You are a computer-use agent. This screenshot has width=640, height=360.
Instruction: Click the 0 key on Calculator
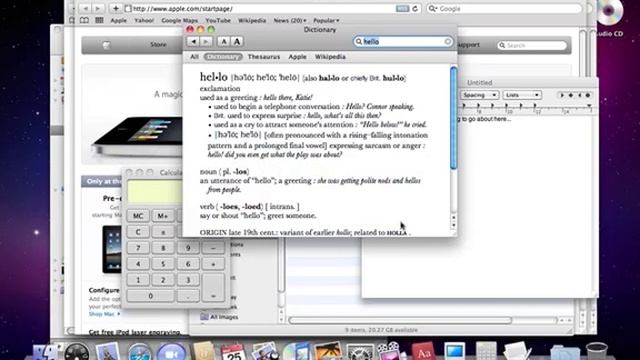coord(151,296)
